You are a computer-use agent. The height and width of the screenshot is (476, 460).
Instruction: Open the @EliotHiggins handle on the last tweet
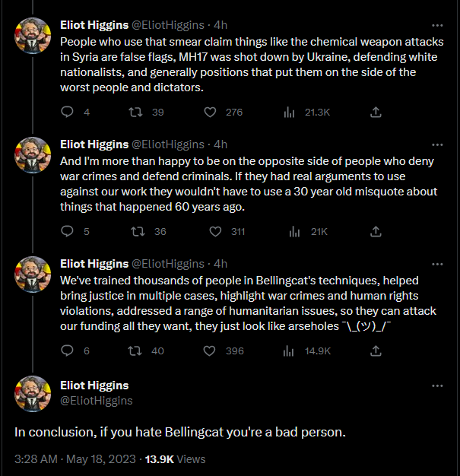[96, 400]
